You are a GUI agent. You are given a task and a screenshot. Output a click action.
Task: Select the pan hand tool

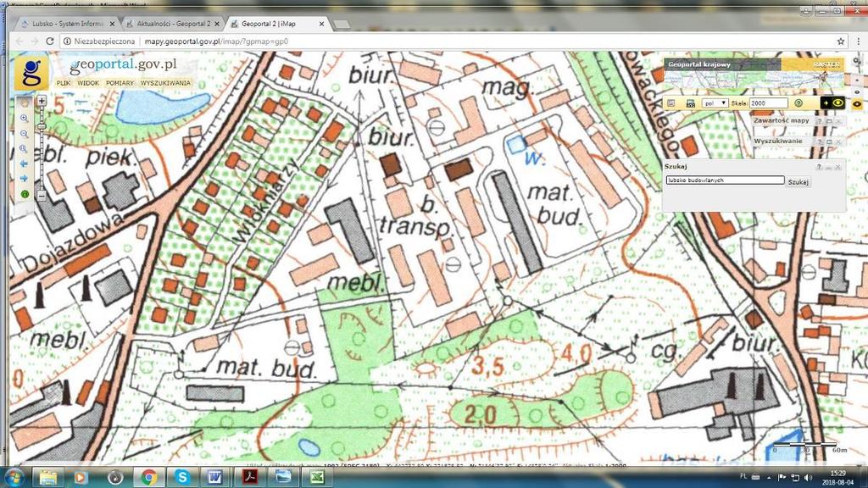pos(25,103)
